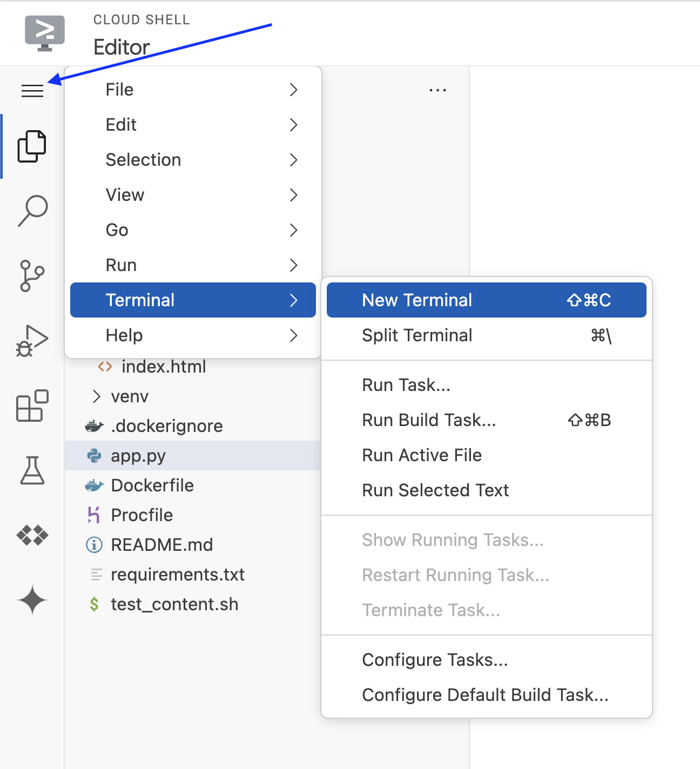This screenshot has width=700, height=769.
Task: Open the Explorer files icon
Action: click(32, 146)
